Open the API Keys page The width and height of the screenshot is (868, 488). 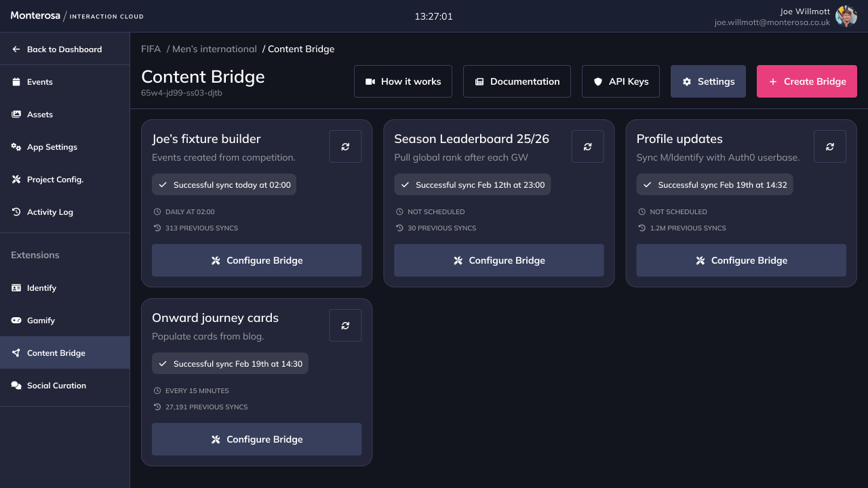[620, 81]
